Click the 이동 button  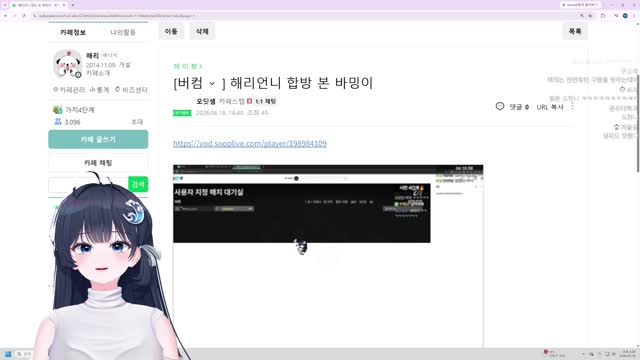coord(171,31)
